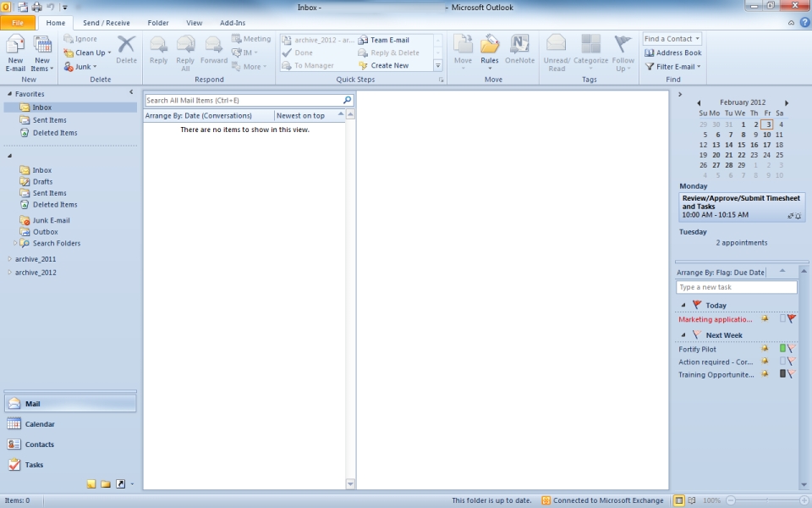This screenshot has height=508, width=812.
Task: Expand the Quick Steps gallery
Action: tap(438, 66)
